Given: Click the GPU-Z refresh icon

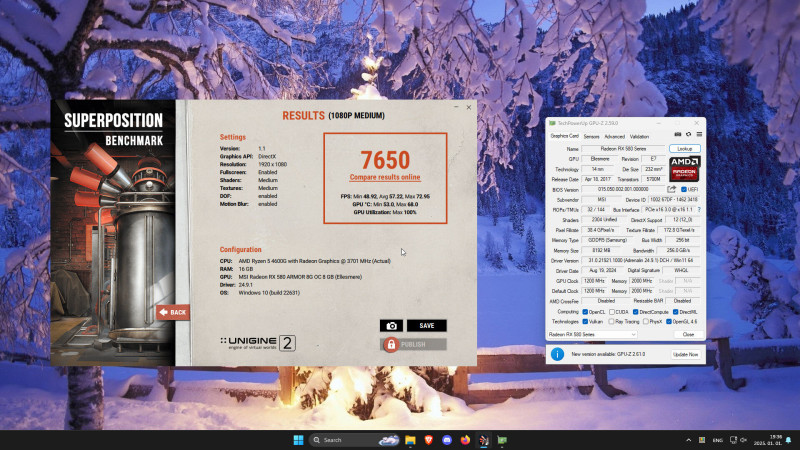Looking at the screenshot, I should point(688,135).
